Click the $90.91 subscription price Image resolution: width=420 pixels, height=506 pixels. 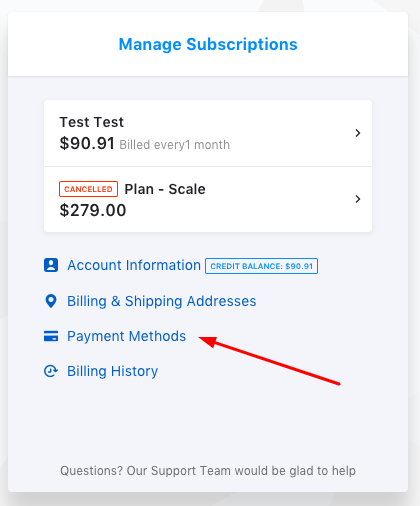[x=87, y=143]
